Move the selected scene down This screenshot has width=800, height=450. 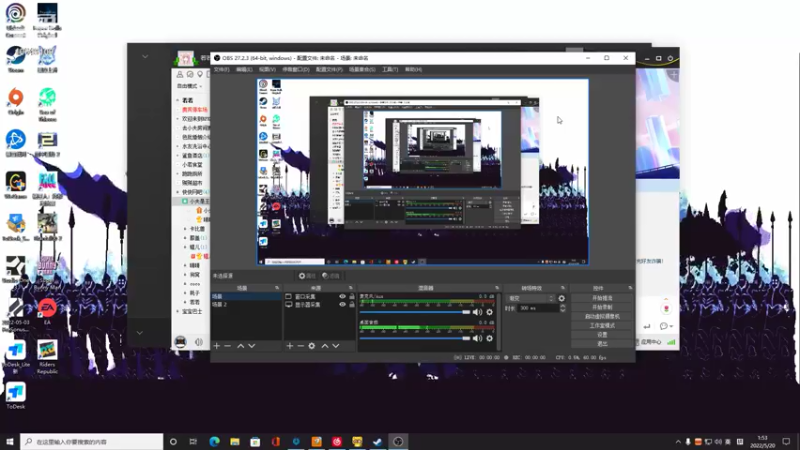(252, 346)
